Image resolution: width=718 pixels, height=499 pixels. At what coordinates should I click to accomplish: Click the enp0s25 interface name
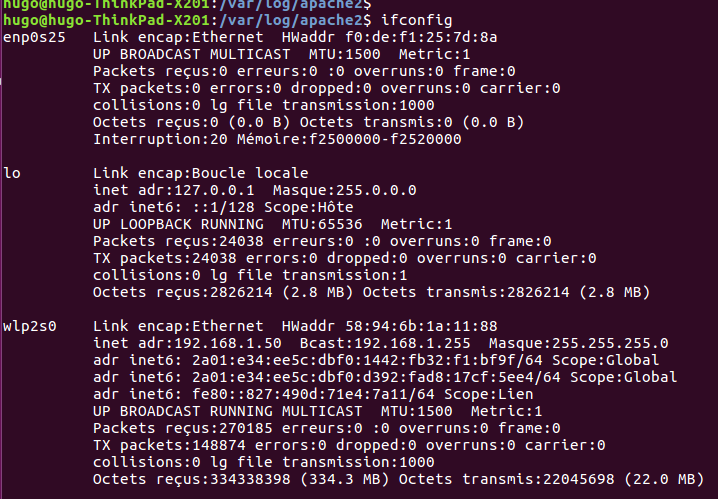34,38
